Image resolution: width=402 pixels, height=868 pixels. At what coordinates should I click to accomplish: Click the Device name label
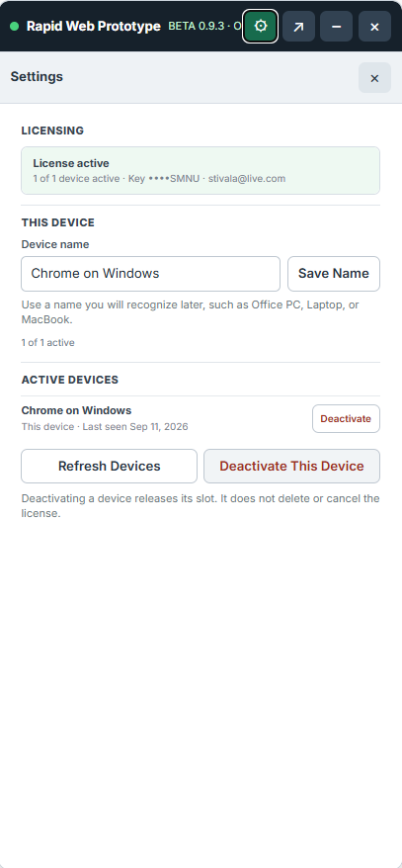[55, 244]
